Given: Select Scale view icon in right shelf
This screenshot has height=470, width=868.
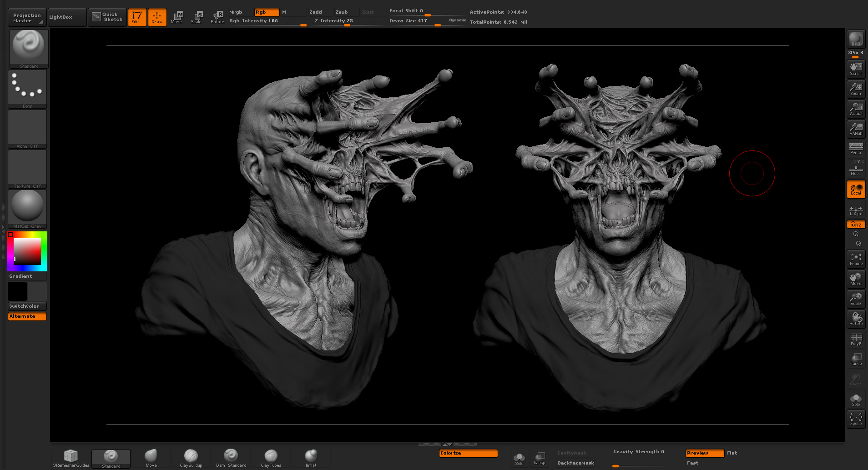Looking at the screenshot, I should point(856,299).
